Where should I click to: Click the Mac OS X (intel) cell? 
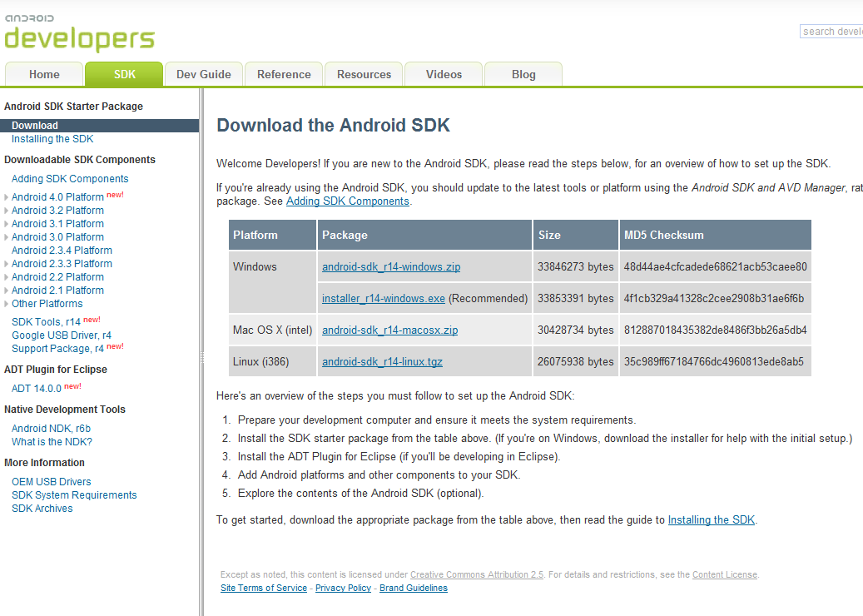[272, 330]
